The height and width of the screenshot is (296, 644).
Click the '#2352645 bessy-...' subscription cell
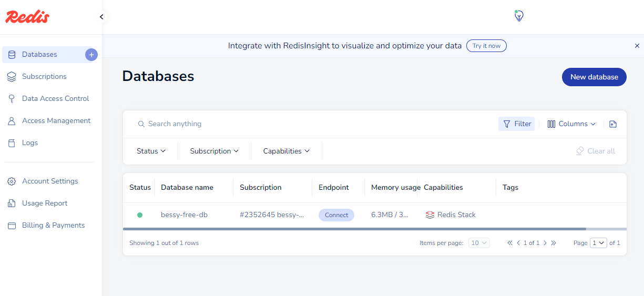tap(272, 215)
